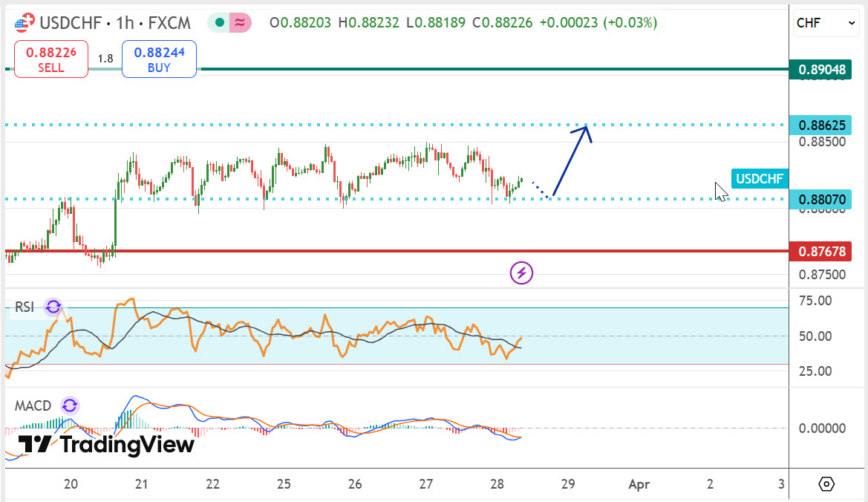Click the cyan 0.88625 price label

[820, 124]
